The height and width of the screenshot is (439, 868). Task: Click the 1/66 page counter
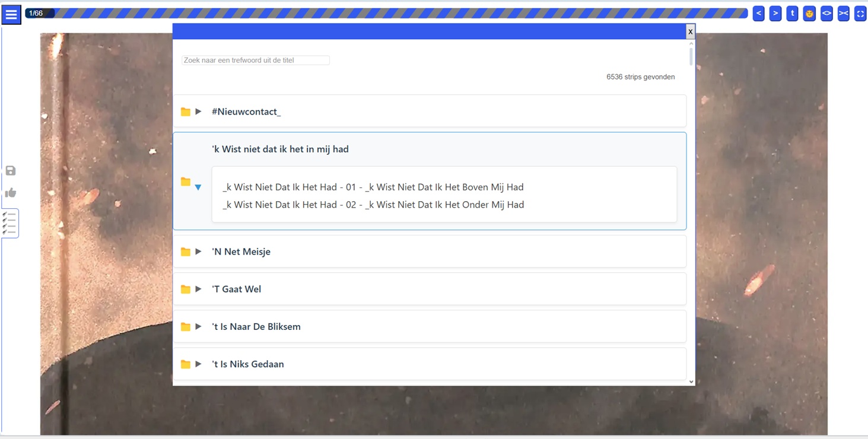[36, 13]
